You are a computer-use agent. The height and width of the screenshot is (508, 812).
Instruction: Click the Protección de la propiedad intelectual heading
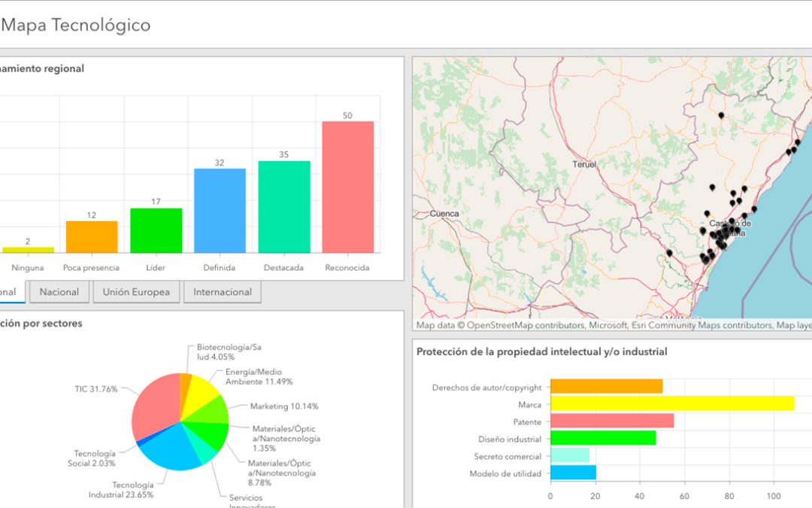click(x=541, y=351)
